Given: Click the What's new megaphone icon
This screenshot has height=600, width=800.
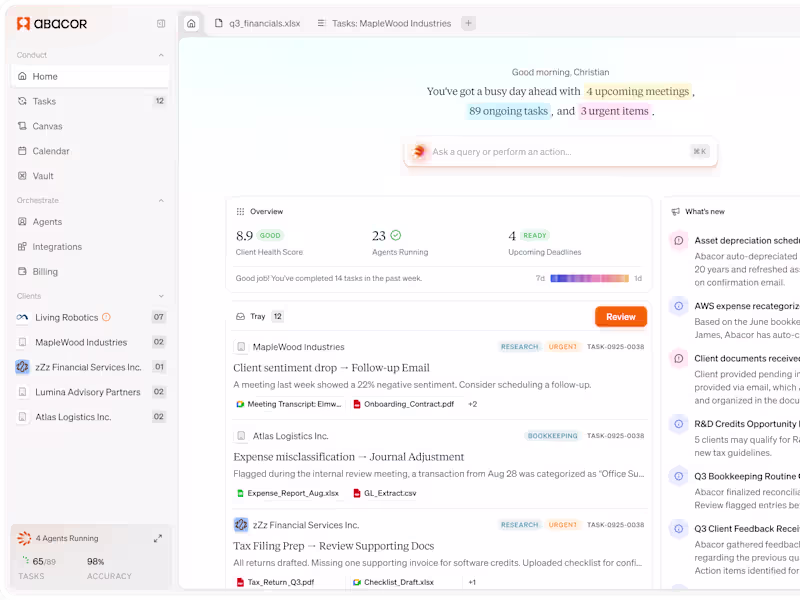Looking at the screenshot, I should pyautogui.click(x=676, y=212).
